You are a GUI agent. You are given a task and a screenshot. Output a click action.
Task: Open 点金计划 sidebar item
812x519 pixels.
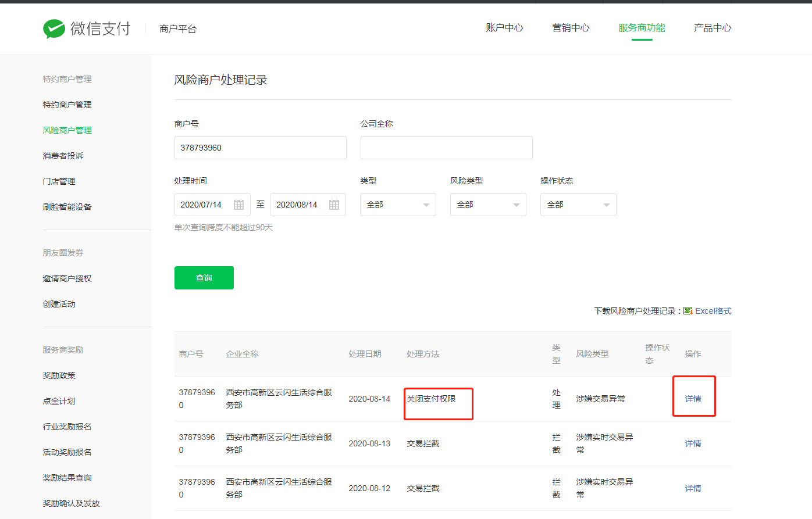point(59,401)
